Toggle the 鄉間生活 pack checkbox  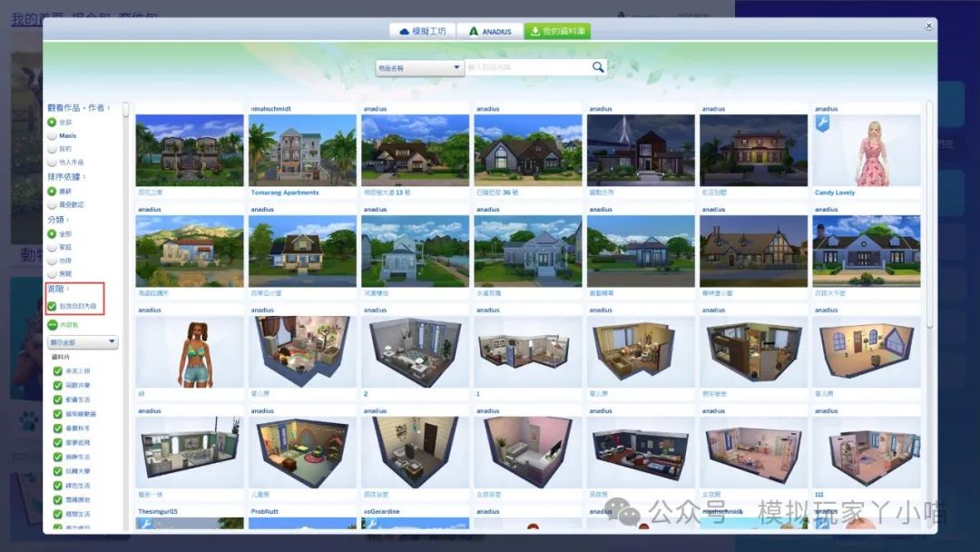click(57, 514)
